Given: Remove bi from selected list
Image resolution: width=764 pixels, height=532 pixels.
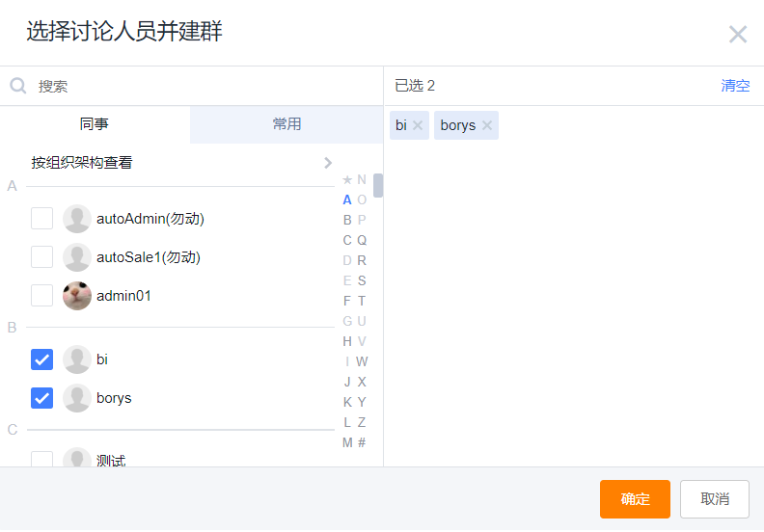Looking at the screenshot, I should coord(418,125).
